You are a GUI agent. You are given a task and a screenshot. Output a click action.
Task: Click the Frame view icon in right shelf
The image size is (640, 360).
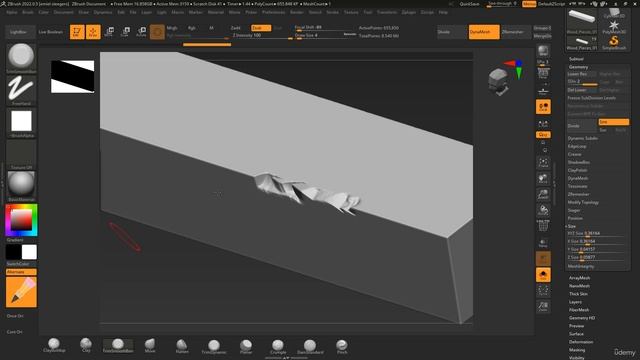point(543,163)
